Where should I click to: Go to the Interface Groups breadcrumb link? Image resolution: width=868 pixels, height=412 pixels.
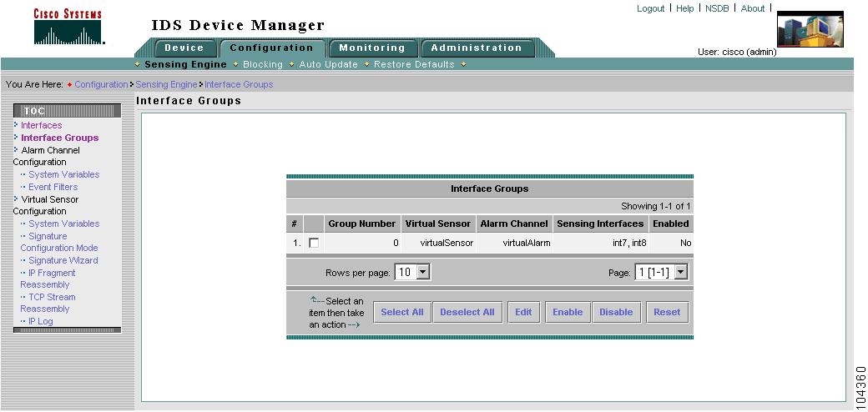239,84
